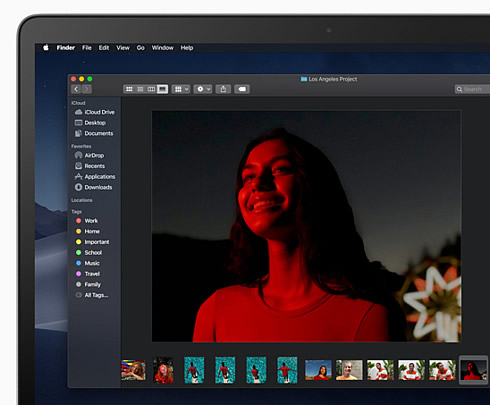The width and height of the screenshot is (490, 405).
Task: Open iCloud Drive in the sidebar
Action: pyautogui.click(x=95, y=112)
